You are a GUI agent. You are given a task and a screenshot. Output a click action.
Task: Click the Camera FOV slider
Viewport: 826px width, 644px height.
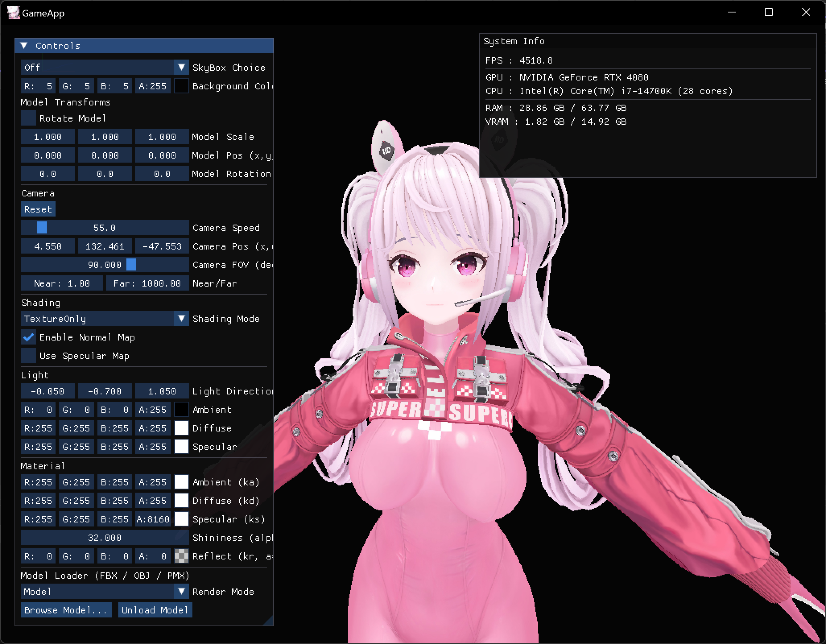coord(105,264)
